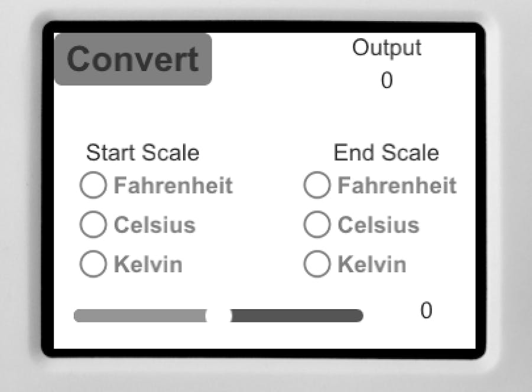Select Celsius as the Start Scale

click(93, 224)
